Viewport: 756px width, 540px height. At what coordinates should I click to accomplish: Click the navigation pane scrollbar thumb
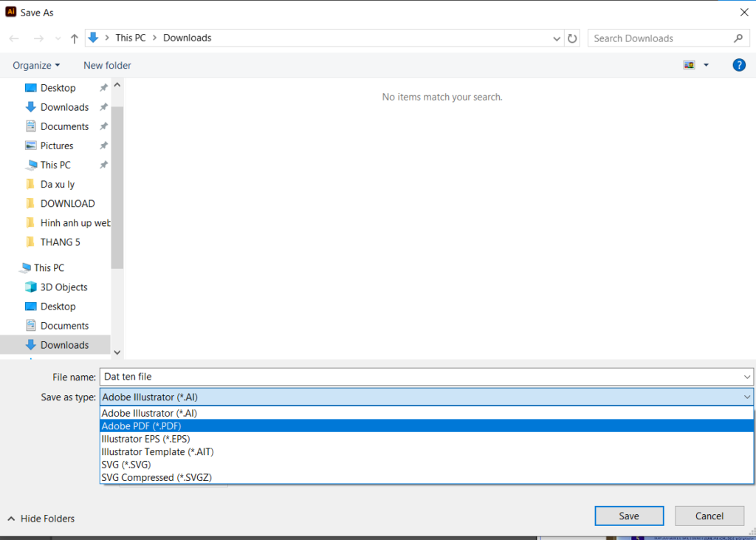click(117, 187)
